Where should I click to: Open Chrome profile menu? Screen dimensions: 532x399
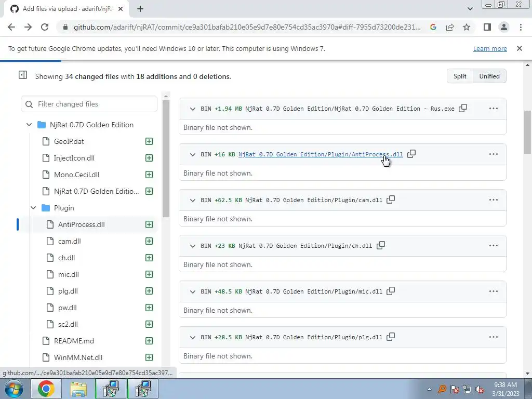click(504, 27)
